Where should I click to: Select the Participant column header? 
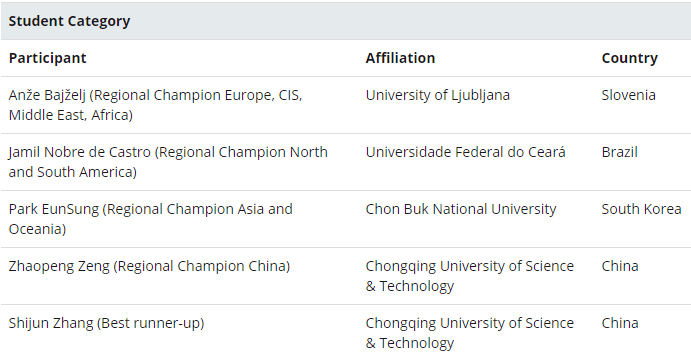48,58
